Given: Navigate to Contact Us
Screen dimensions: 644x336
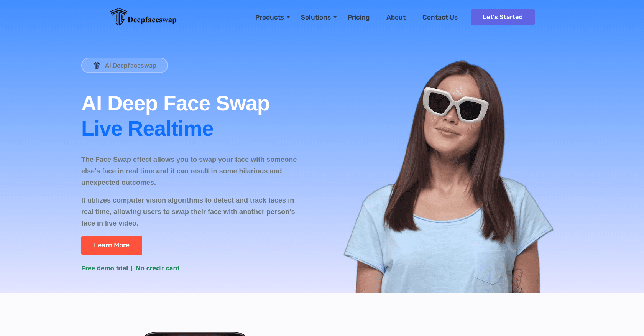Looking at the screenshot, I should tap(440, 17).
